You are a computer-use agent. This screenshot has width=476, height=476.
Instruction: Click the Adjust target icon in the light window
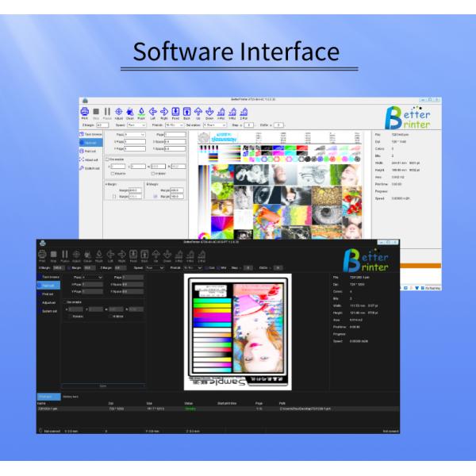pos(119,112)
